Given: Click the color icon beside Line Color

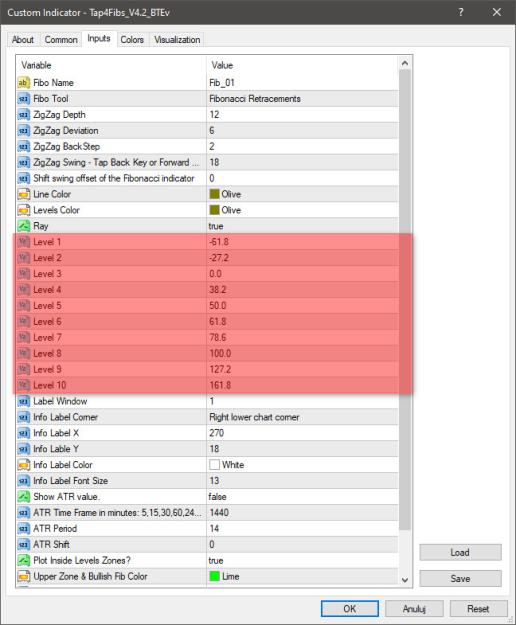Looking at the screenshot, I should [24, 194].
